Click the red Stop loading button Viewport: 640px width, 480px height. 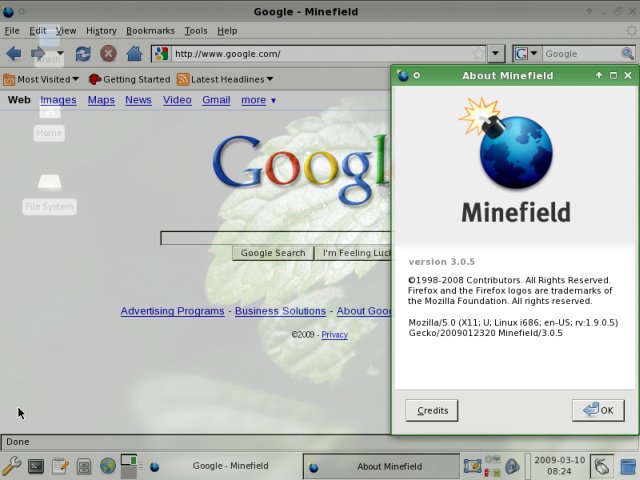pos(109,53)
